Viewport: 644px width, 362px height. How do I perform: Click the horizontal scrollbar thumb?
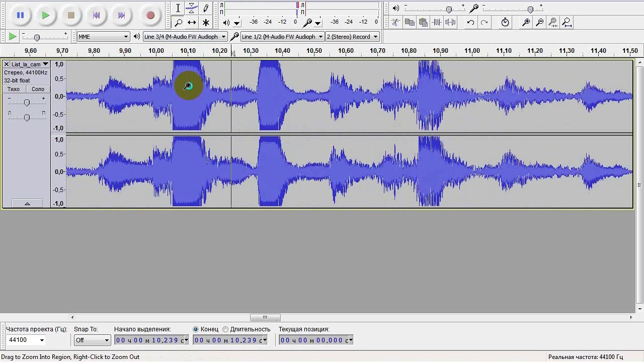point(265,317)
